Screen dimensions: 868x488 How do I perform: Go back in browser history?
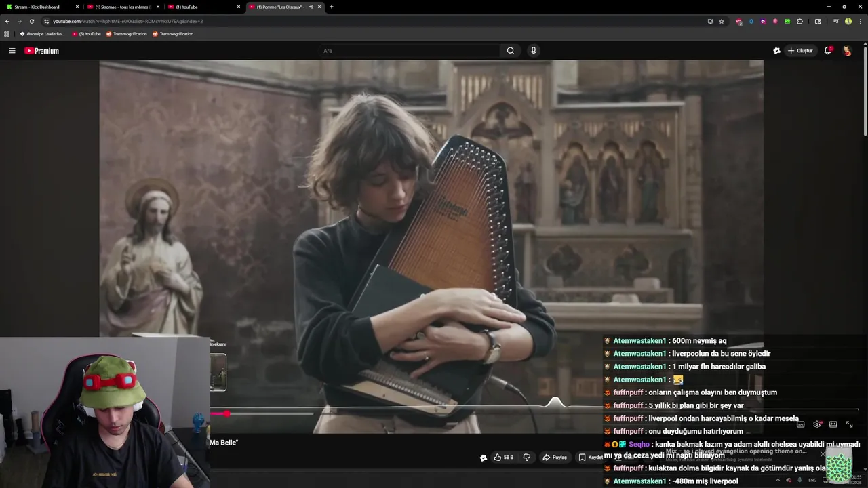(x=7, y=21)
